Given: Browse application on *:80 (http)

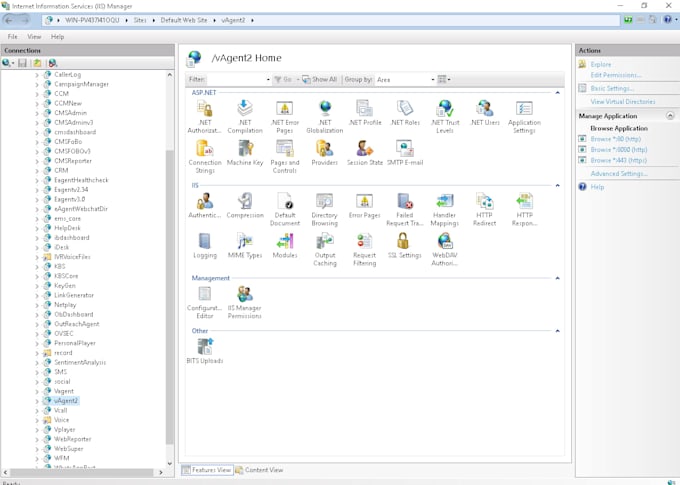Looking at the screenshot, I should [615, 139].
